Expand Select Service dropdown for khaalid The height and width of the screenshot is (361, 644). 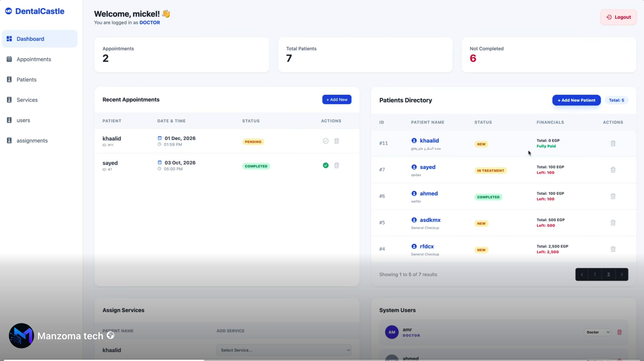coord(284,350)
